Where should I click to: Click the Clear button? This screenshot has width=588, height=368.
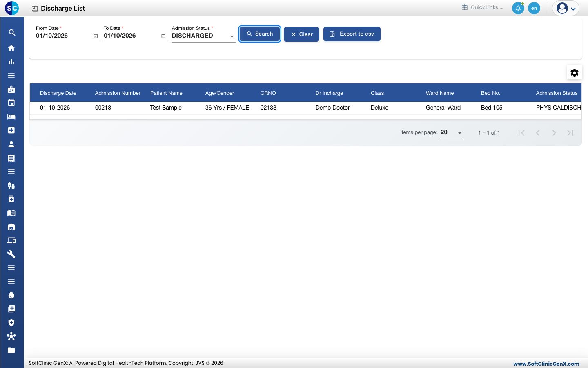pos(301,34)
